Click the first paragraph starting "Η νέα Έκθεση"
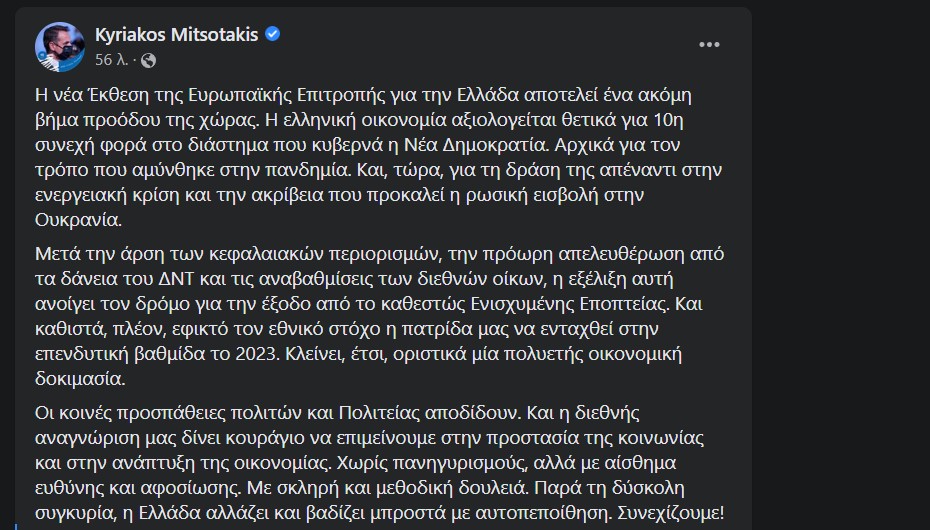The width and height of the screenshot is (930, 530). 378,157
